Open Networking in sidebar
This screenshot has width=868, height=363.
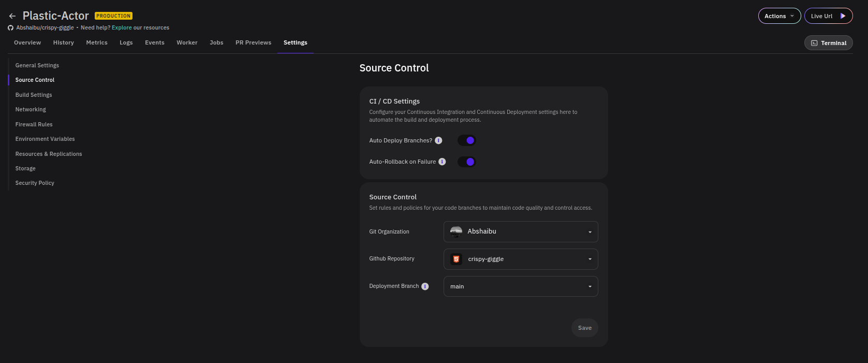(x=31, y=109)
